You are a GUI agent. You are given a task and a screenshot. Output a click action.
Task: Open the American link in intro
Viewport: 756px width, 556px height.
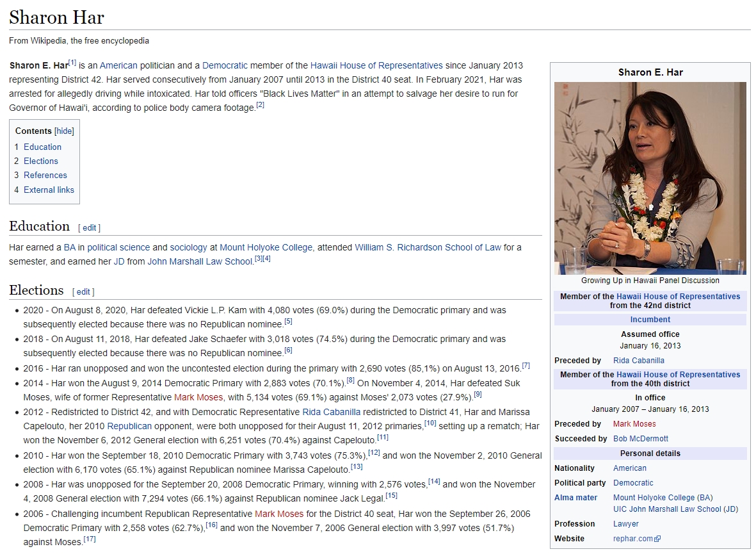pos(118,65)
